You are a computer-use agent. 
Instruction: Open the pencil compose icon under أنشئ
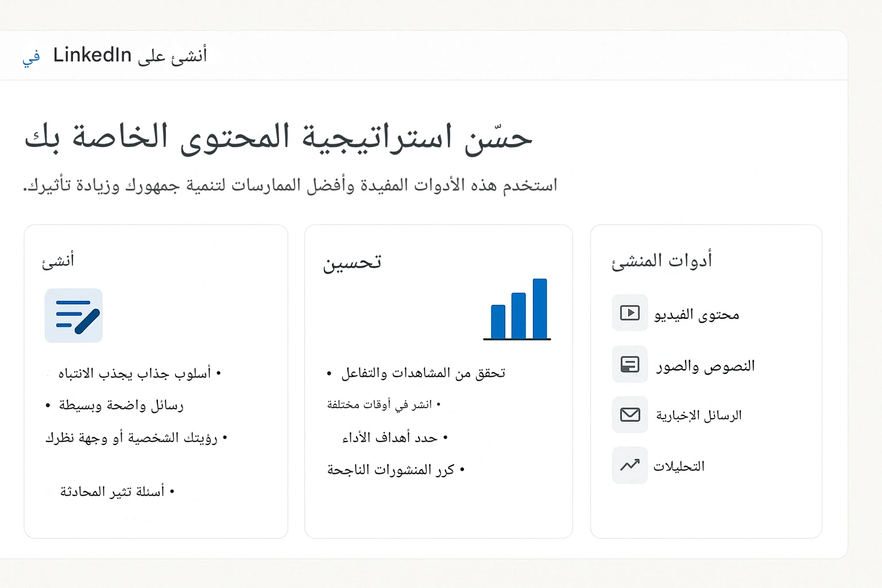pos(73,316)
